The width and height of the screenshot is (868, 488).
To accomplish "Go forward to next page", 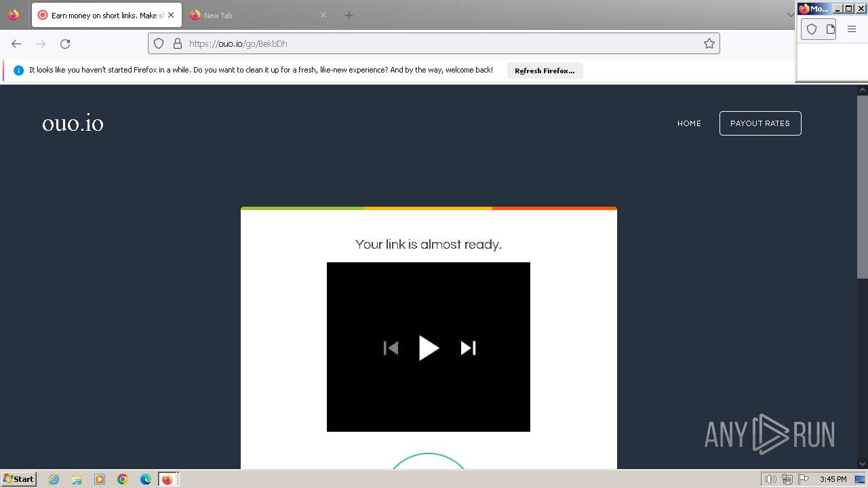I will coord(41,43).
